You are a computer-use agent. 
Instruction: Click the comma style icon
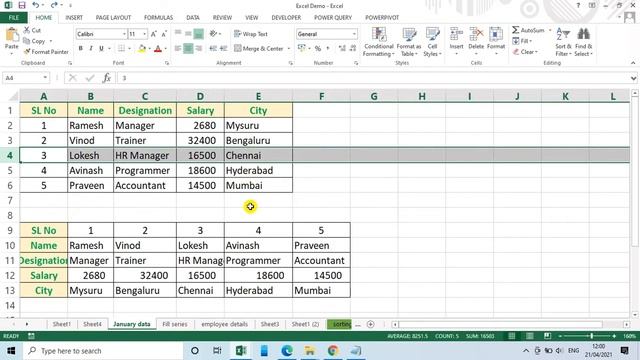(328, 49)
